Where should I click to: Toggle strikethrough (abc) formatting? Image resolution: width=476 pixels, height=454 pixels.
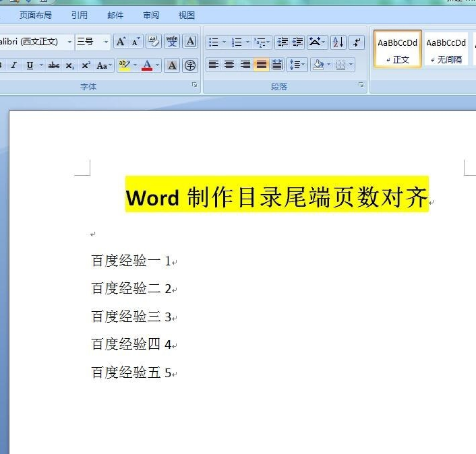pos(54,65)
